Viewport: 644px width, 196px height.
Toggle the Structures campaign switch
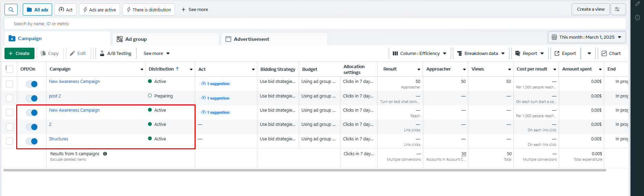pos(32,141)
